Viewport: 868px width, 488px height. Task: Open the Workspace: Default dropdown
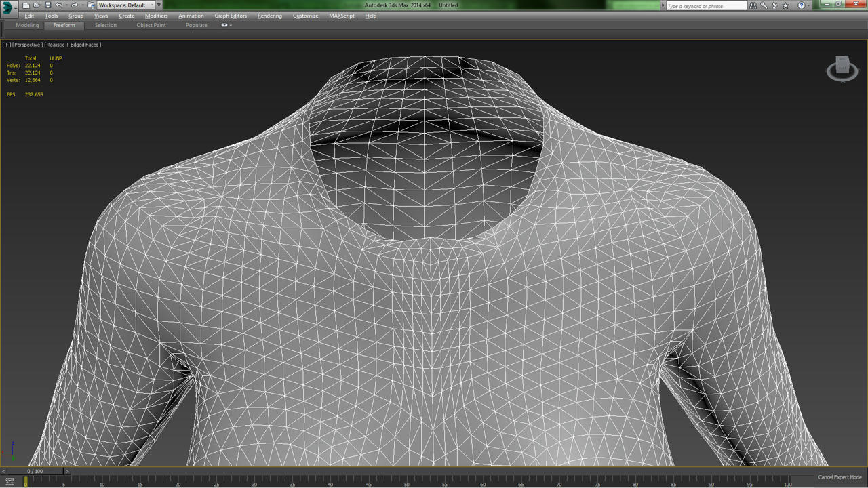click(126, 5)
